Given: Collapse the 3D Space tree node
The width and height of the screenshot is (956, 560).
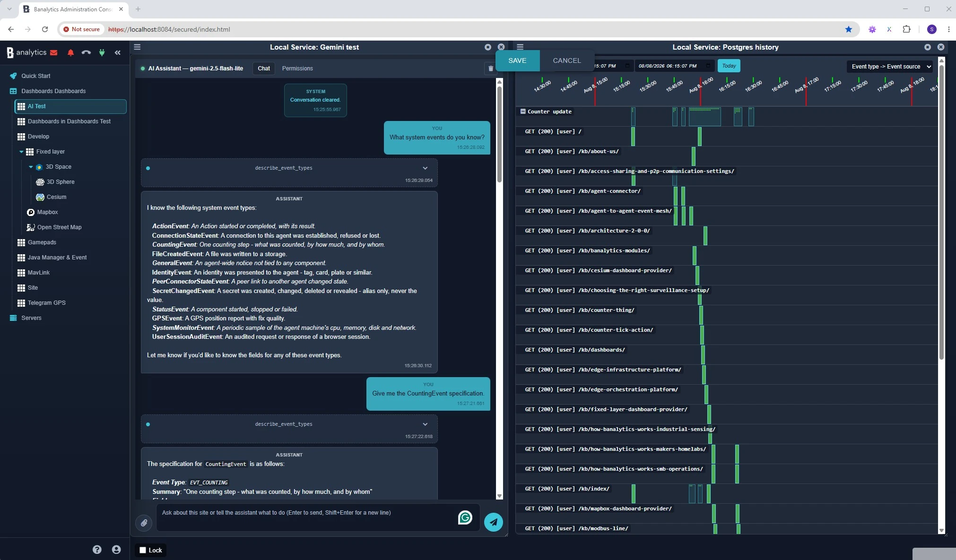Looking at the screenshot, I should coord(31,167).
